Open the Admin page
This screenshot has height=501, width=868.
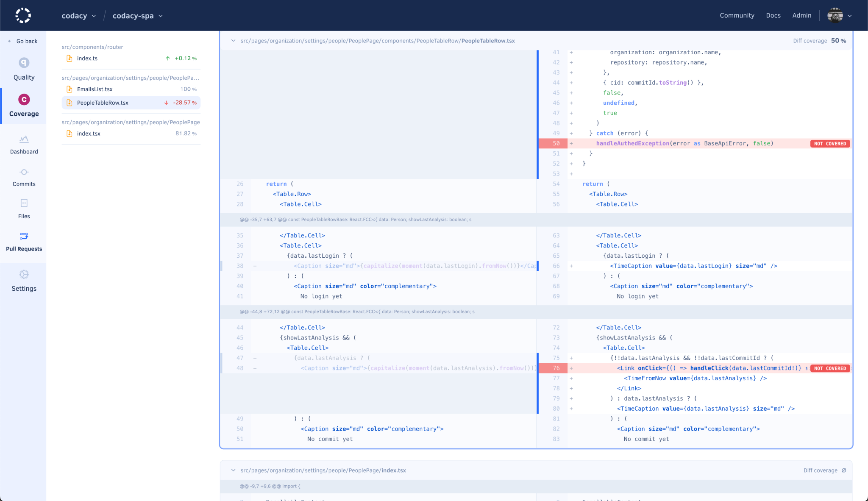tap(801, 15)
